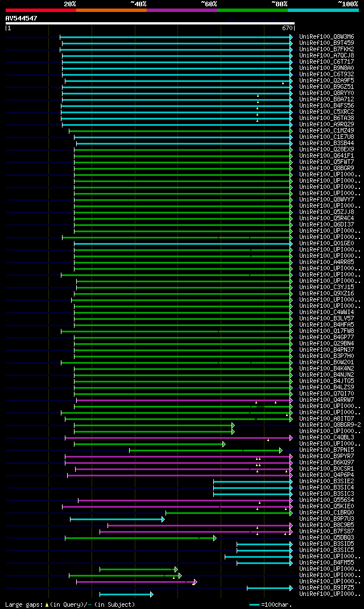Open the UniRef100_Q556S4 entry
The image size is (364, 609).
pos(326,500)
